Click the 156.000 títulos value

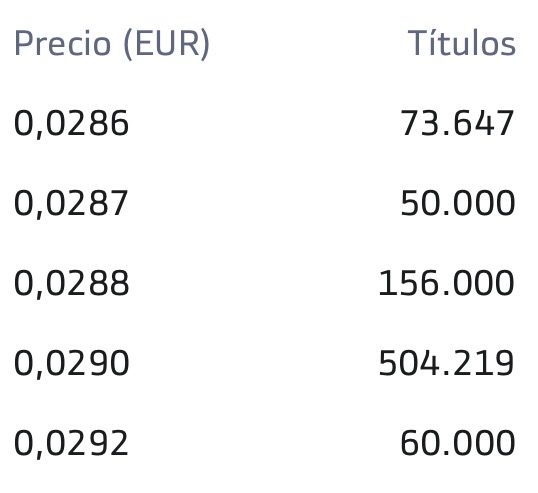447,283
